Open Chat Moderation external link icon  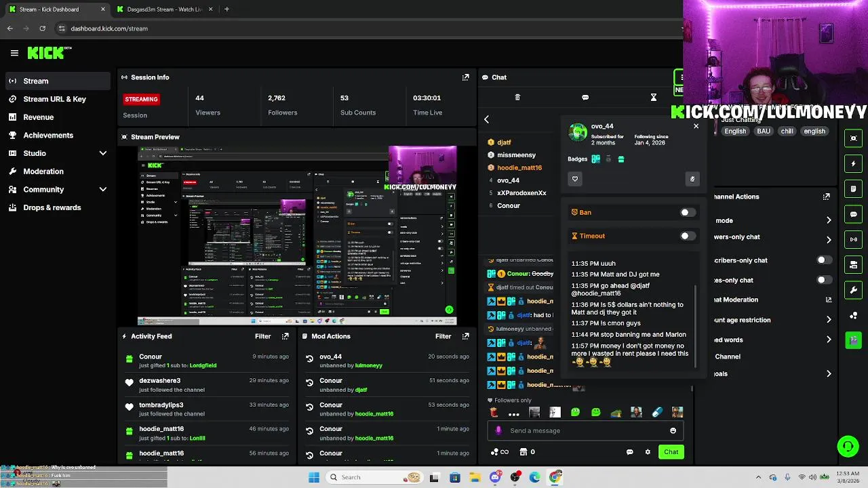(829, 300)
